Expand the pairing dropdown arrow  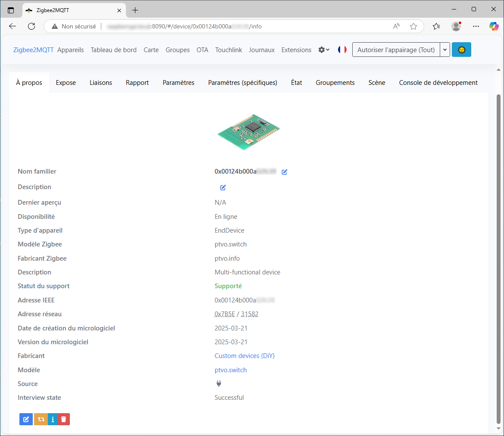(445, 50)
